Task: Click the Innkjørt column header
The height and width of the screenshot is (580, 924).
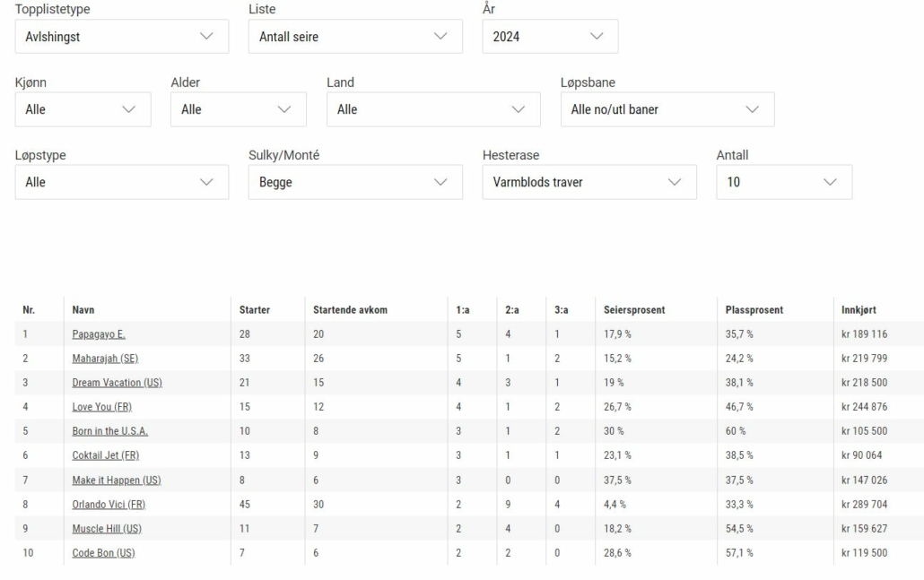Action: pos(859,310)
